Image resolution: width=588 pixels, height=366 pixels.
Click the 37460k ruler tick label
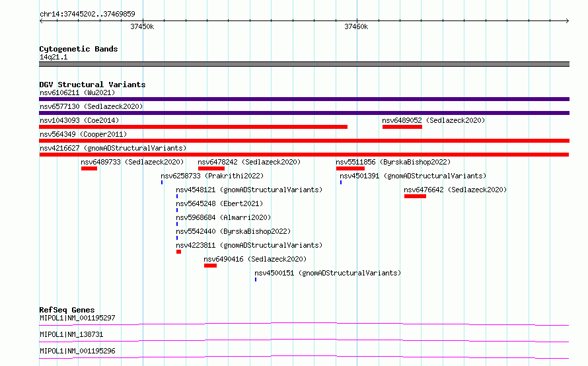356,26
